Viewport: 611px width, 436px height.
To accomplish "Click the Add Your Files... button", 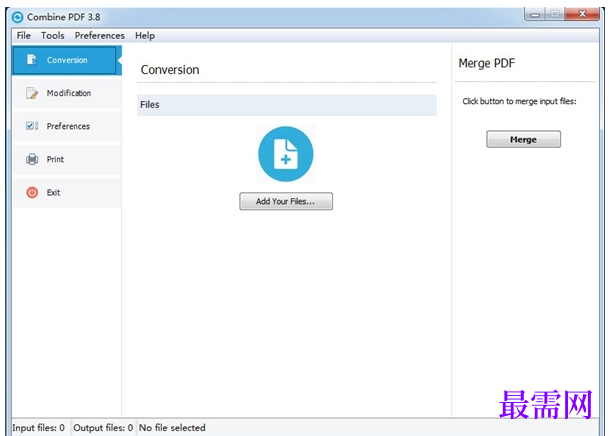I will click(x=286, y=201).
